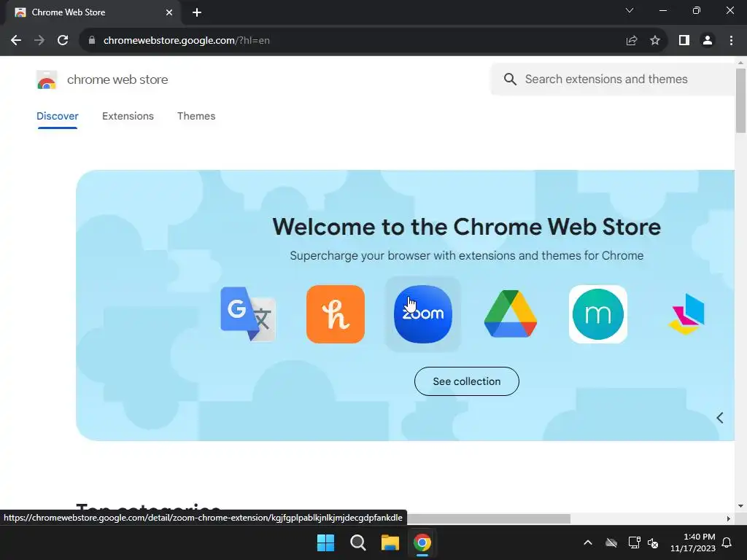Open the browser side panel

point(684,41)
